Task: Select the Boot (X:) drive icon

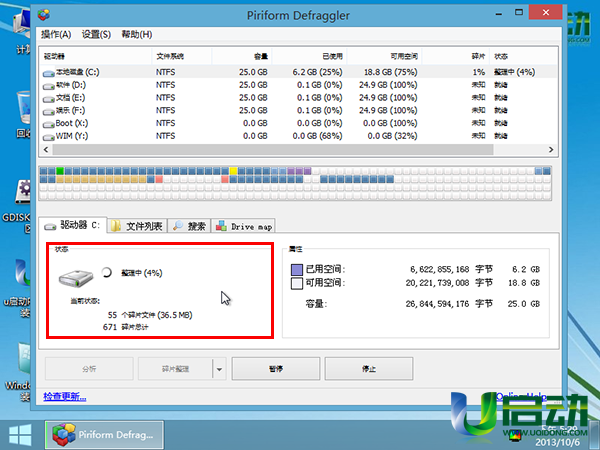Action: pos(49,124)
